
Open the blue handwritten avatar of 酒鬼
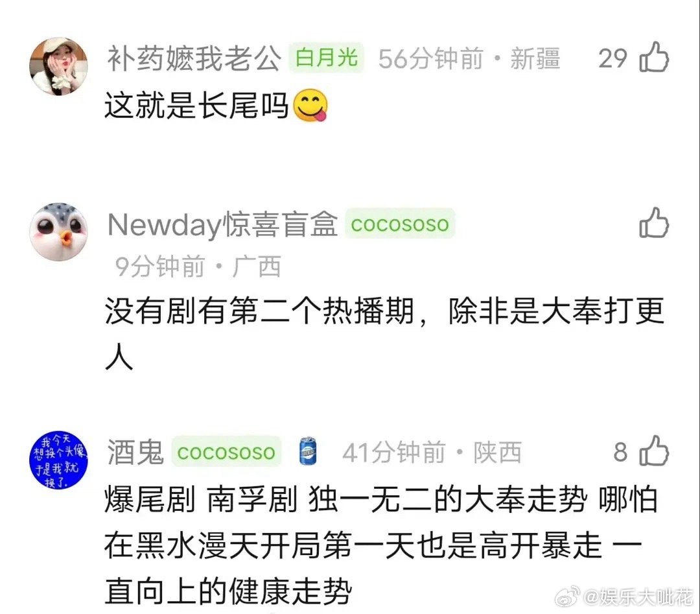[58, 460]
